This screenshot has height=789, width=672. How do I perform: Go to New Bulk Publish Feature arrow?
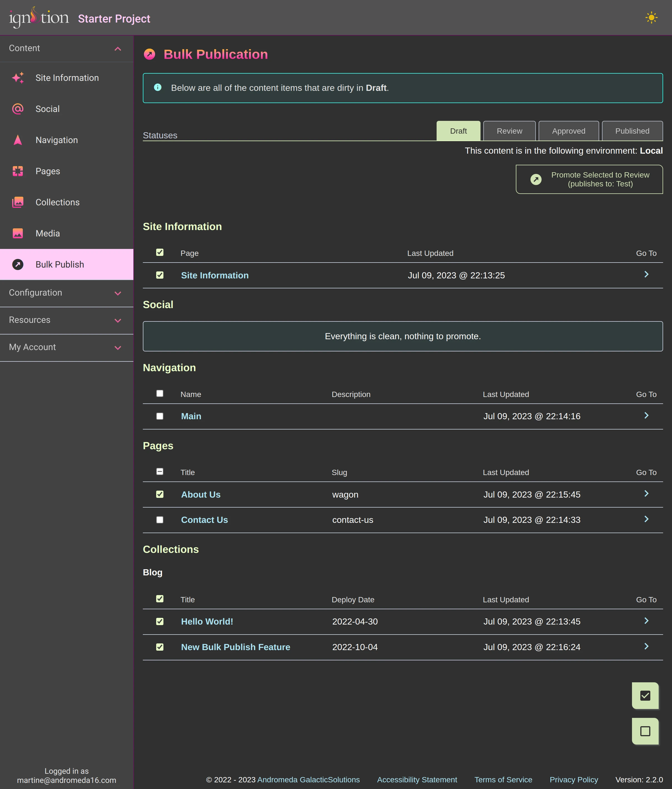(646, 646)
